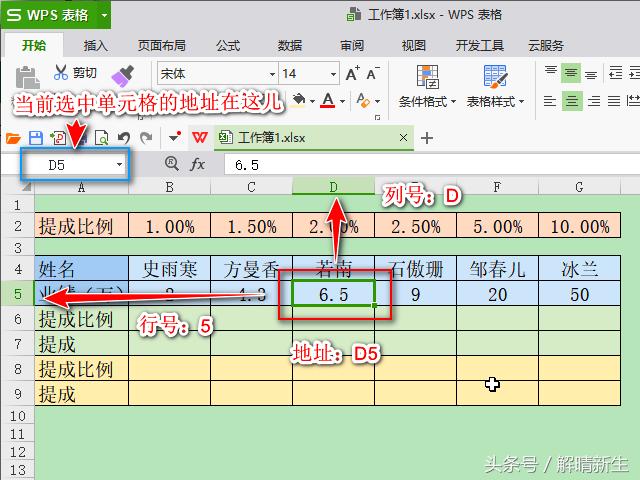The height and width of the screenshot is (480, 640).
Task: Align text to bottom
Action: point(591,74)
